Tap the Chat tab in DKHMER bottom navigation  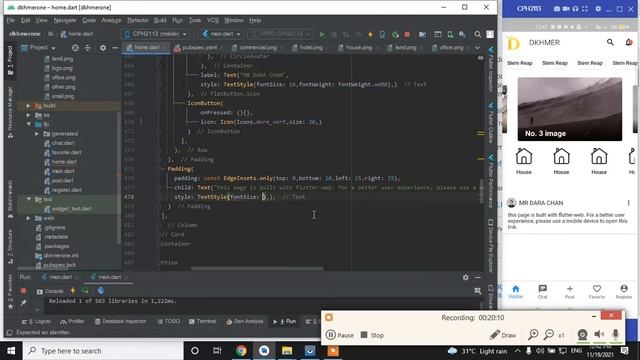542,292
